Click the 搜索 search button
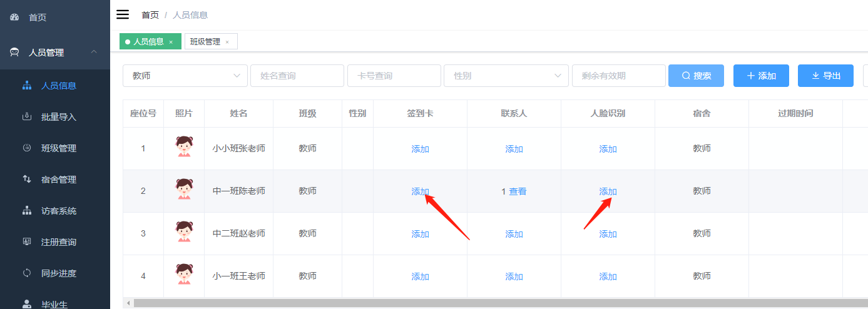This screenshot has height=309, width=868. pyautogui.click(x=696, y=76)
